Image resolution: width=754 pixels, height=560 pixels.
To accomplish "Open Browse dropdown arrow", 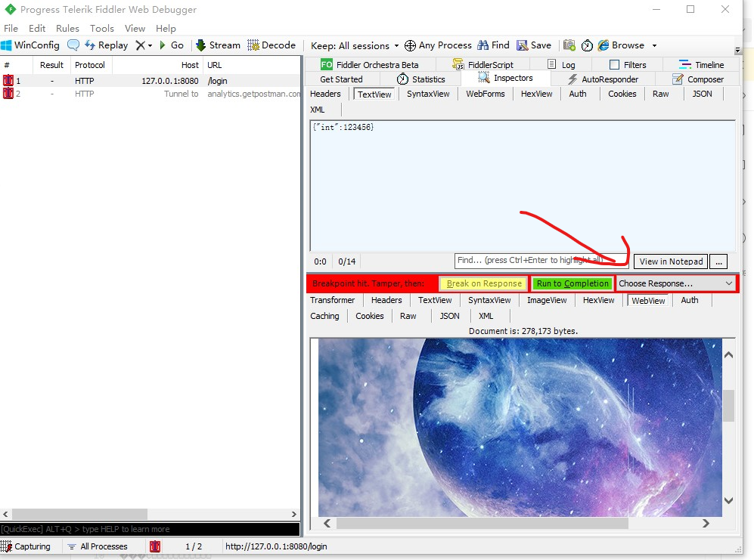I will pyautogui.click(x=654, y=45).
